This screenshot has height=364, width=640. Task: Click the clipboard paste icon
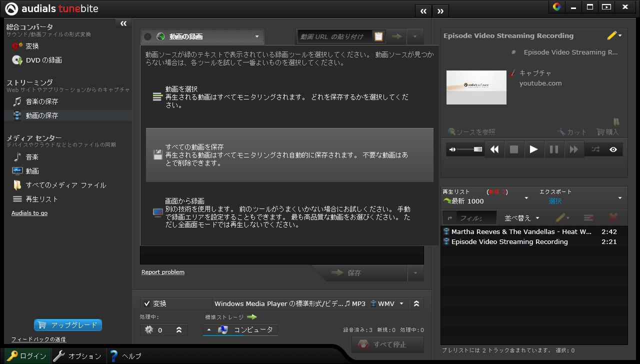(378, 36)
